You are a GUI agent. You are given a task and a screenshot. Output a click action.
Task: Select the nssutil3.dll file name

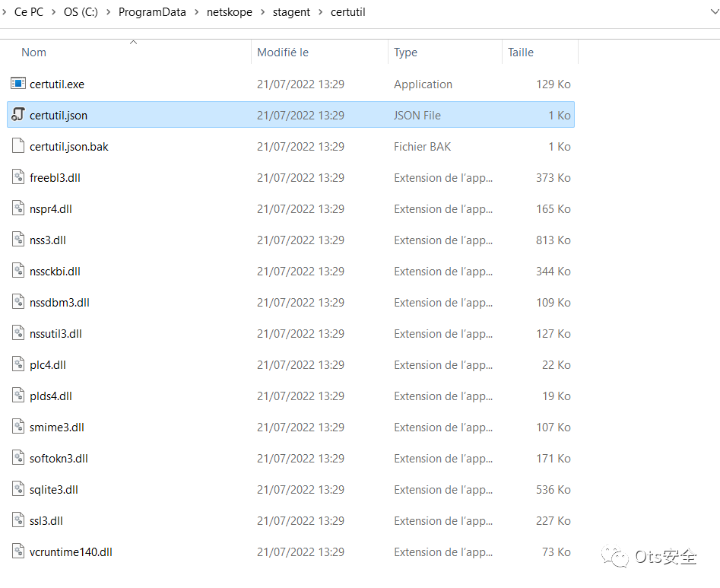tap(56, 334)
